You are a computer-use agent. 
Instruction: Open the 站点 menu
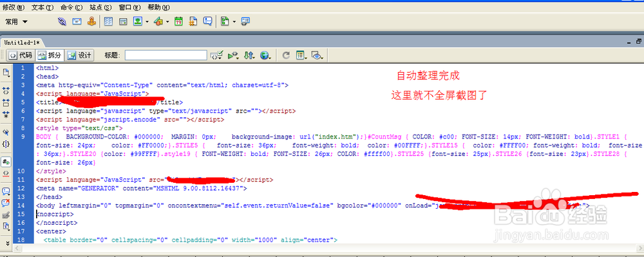100,7
